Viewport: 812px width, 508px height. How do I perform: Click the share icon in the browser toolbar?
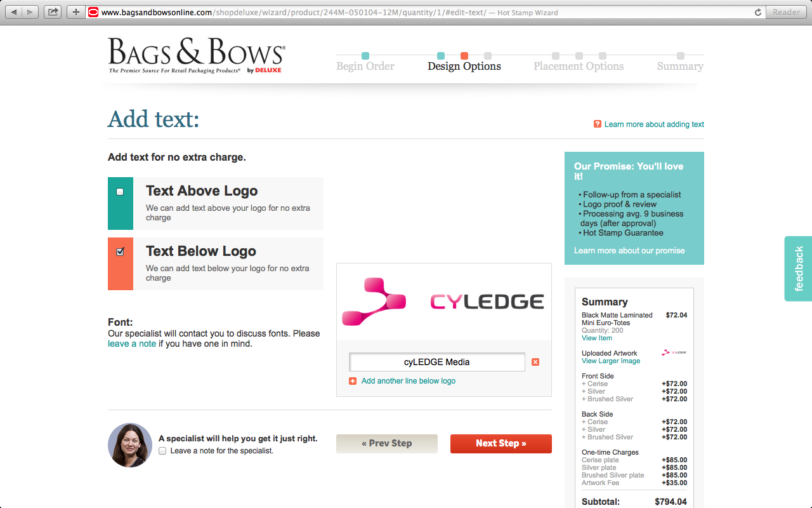pos(53,11)
